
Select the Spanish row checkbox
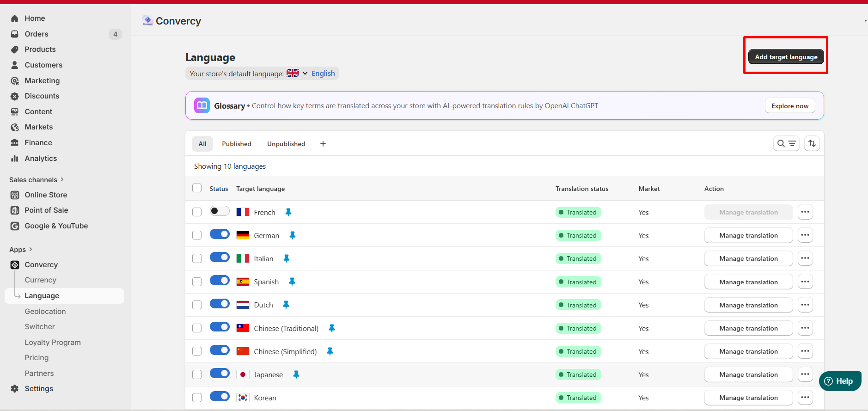point(197,282)
